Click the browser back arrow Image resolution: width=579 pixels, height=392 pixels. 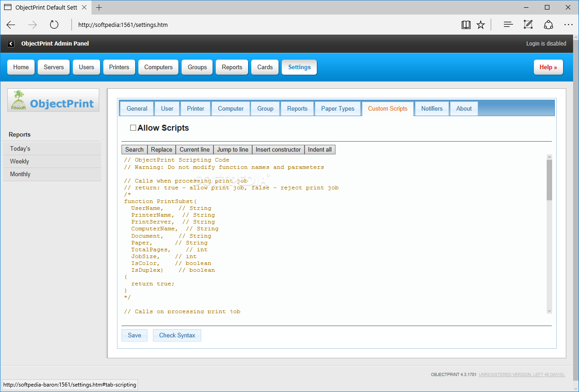pyautogui.click(x=11, y=25)
